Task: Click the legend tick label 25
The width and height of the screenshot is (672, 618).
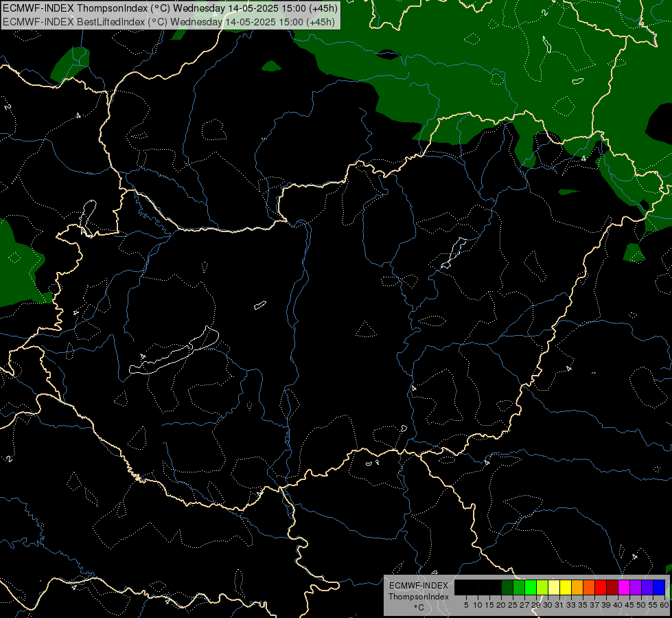Action: tap(513, 605)
